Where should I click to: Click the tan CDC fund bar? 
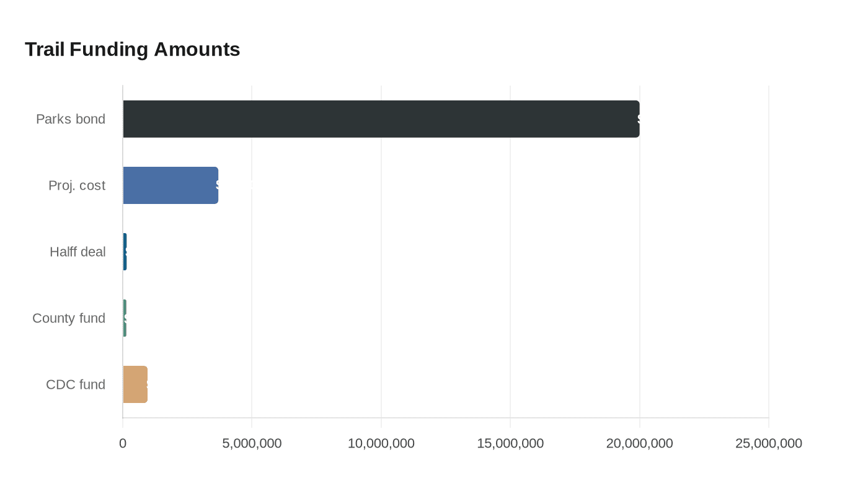[x=135, y=384]
